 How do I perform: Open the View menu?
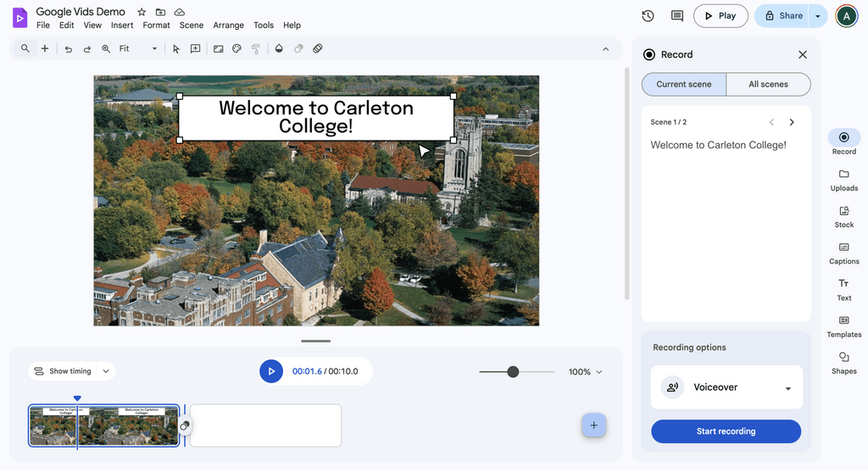(92, 25)
